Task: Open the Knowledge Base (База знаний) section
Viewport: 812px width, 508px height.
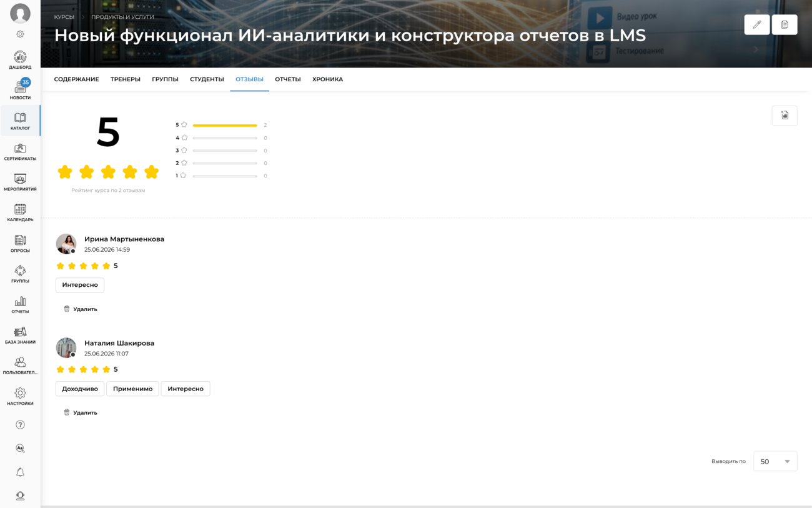Action: tap(20, 335)
